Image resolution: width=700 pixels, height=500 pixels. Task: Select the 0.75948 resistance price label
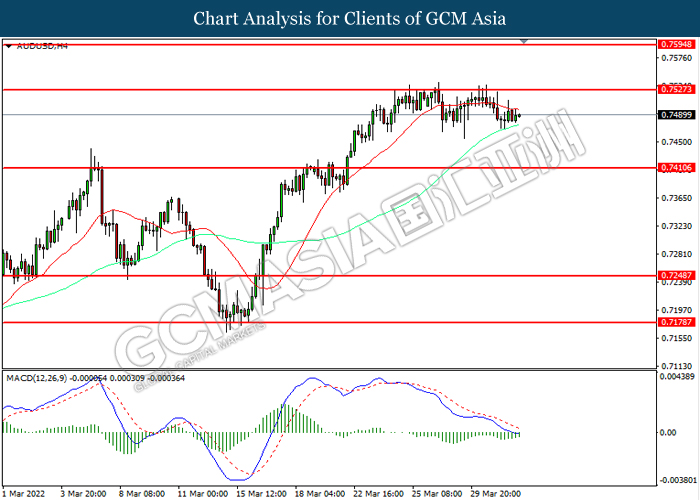(676, 44)
